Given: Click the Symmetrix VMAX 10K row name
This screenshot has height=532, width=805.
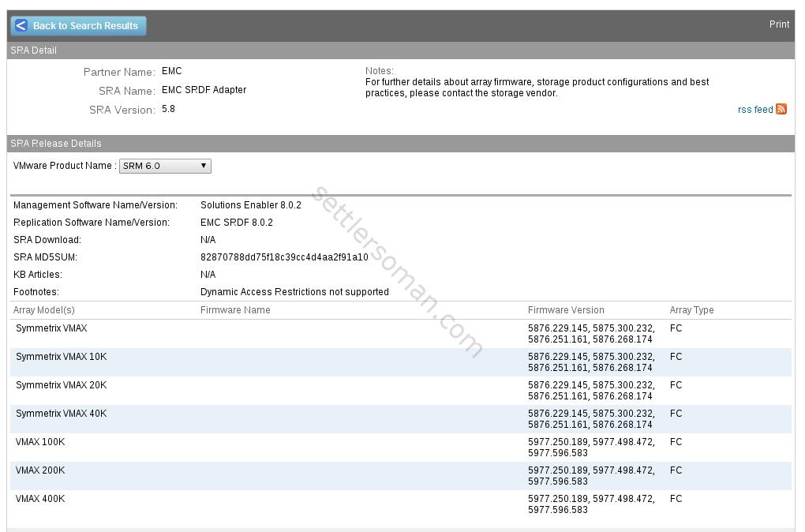Looking at the screenshot, I should pos(61,357).
